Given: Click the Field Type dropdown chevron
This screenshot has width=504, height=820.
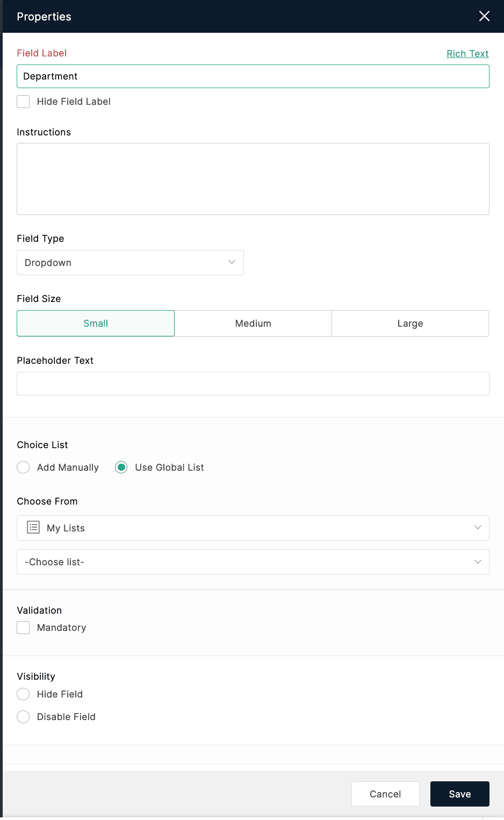Looking at the screenshot, I should (232, 262).
